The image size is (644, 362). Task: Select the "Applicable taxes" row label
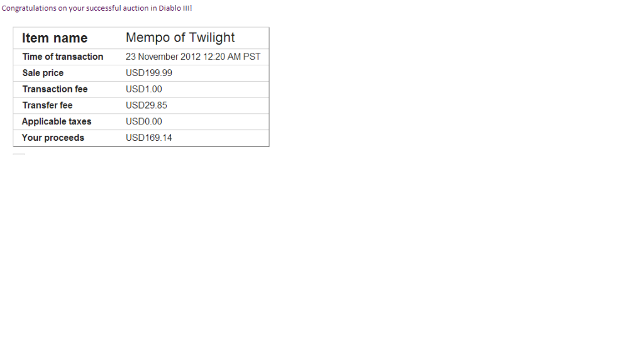pyautogui.click(x=57, y=121)
